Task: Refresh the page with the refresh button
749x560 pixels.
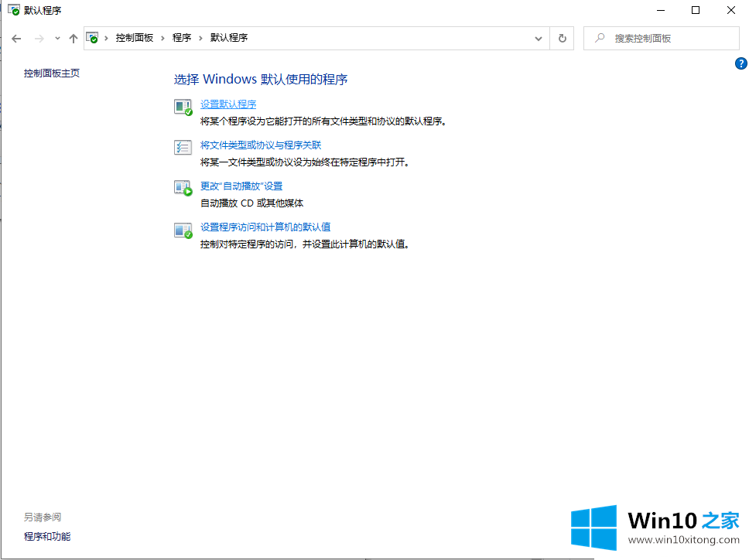Action: tap(563, 38)
